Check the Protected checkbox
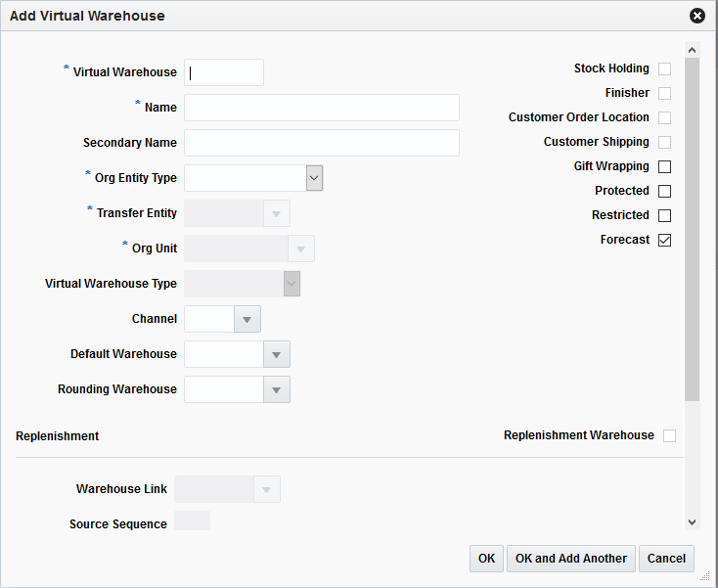Viewport: 718px width, 588px height. coord(665,191)
